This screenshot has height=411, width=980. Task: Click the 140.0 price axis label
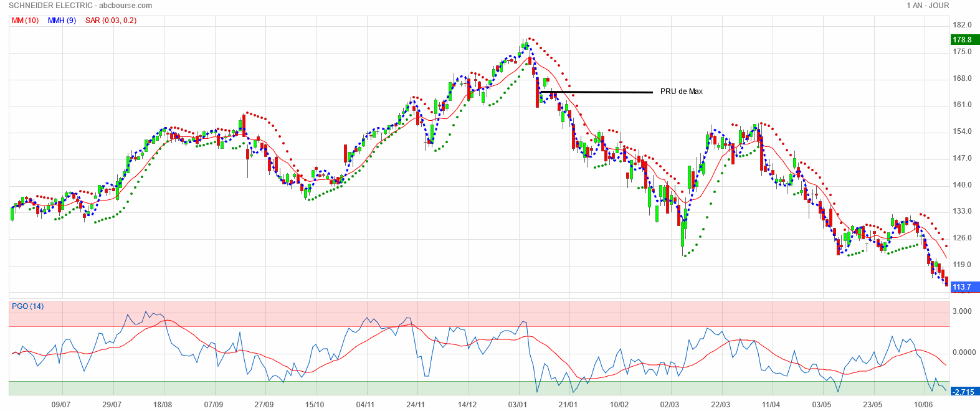(x=963, y=185)
